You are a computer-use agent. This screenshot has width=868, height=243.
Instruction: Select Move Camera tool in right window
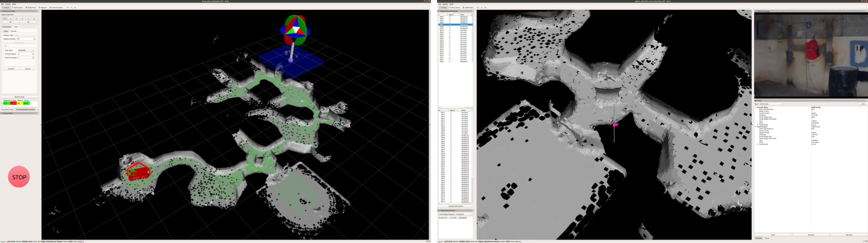tap(455, 7)
